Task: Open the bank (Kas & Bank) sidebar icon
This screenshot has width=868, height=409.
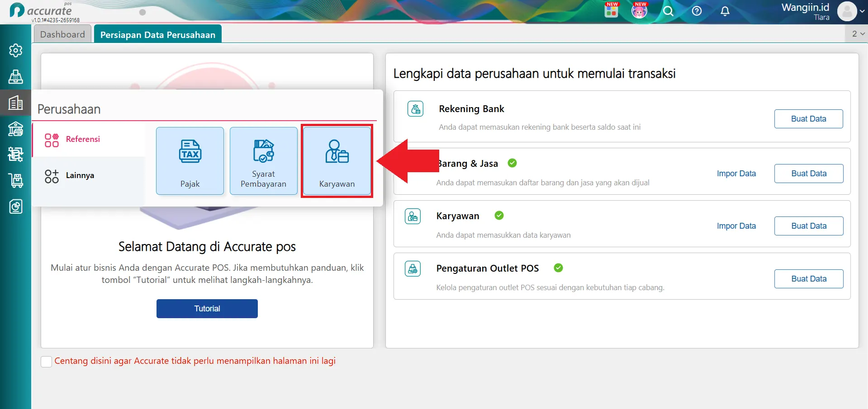Action: (x=16, y=129)
